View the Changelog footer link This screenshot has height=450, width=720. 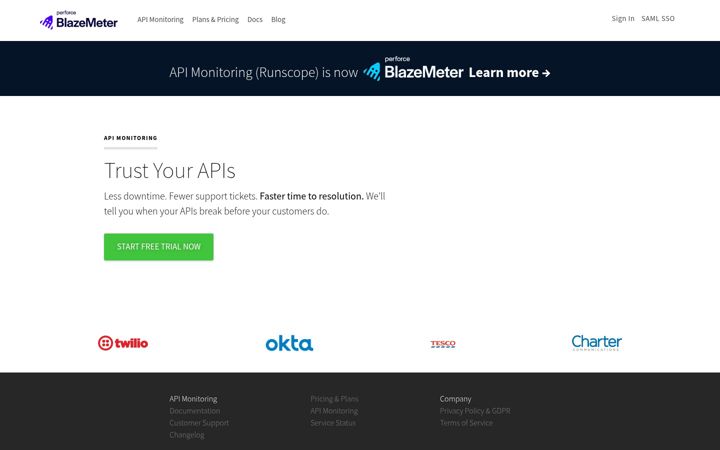point(187,434)
